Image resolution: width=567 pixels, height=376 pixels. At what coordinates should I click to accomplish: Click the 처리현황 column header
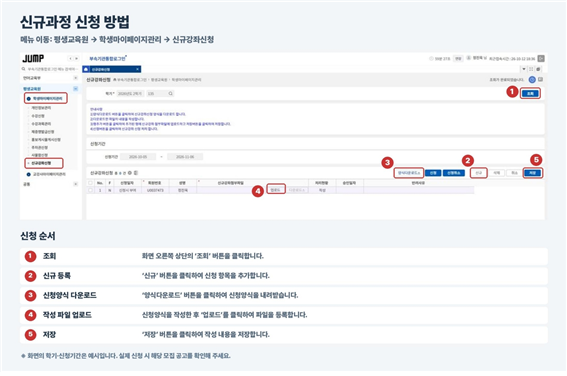[322, 183]
